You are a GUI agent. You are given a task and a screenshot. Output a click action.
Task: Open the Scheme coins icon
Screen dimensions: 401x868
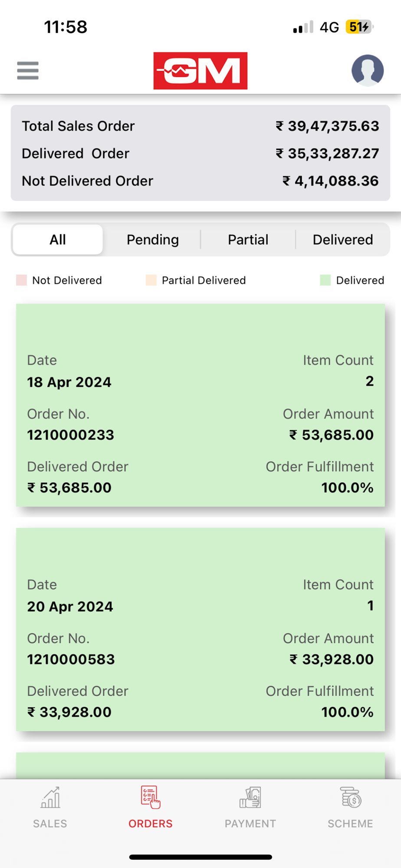tap(351, 798)
